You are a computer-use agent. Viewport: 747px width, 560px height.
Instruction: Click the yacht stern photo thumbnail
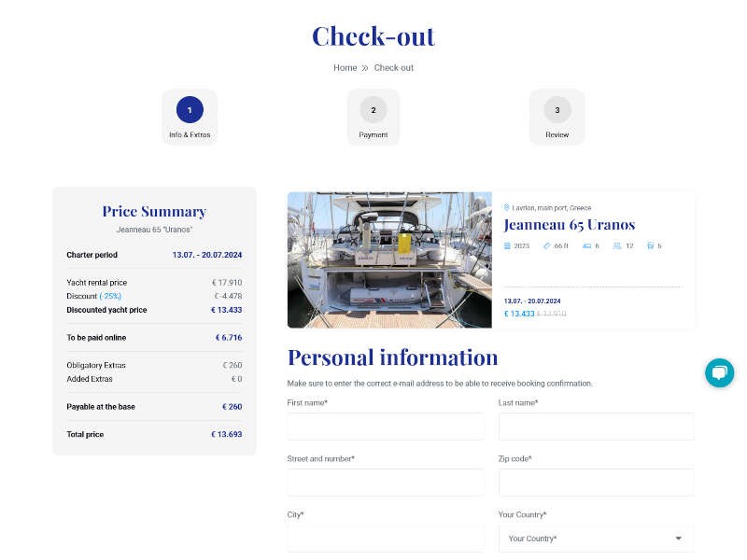point(389,260)
